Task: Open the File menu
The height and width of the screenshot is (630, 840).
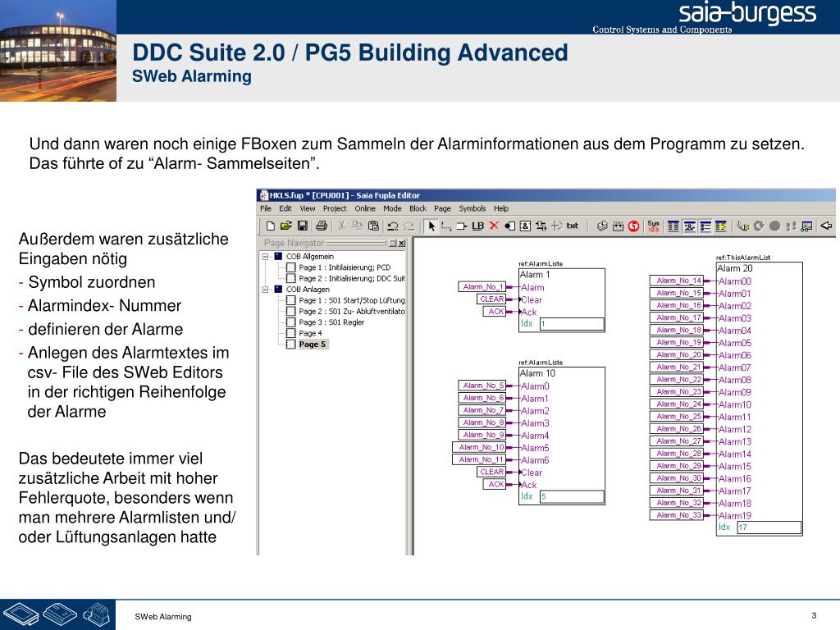Action: coord(266,208)
